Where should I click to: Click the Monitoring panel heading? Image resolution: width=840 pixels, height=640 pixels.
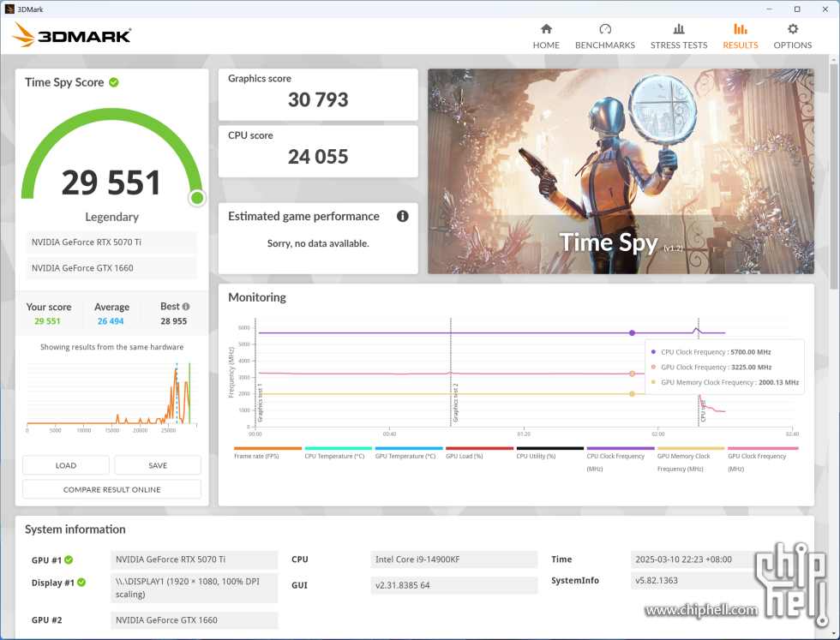coord(257,297)
